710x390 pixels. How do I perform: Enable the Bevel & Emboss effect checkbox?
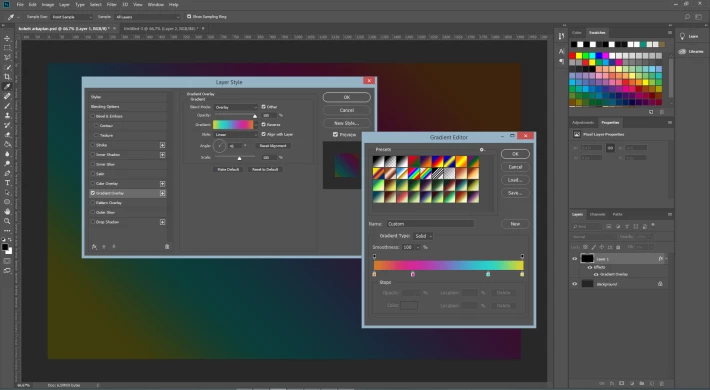tap(93, 116)
